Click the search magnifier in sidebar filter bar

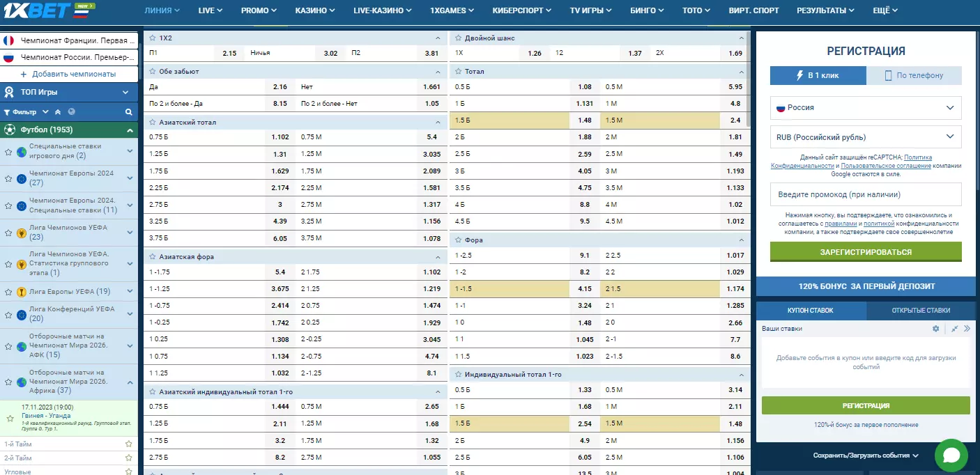coord(128,111)
